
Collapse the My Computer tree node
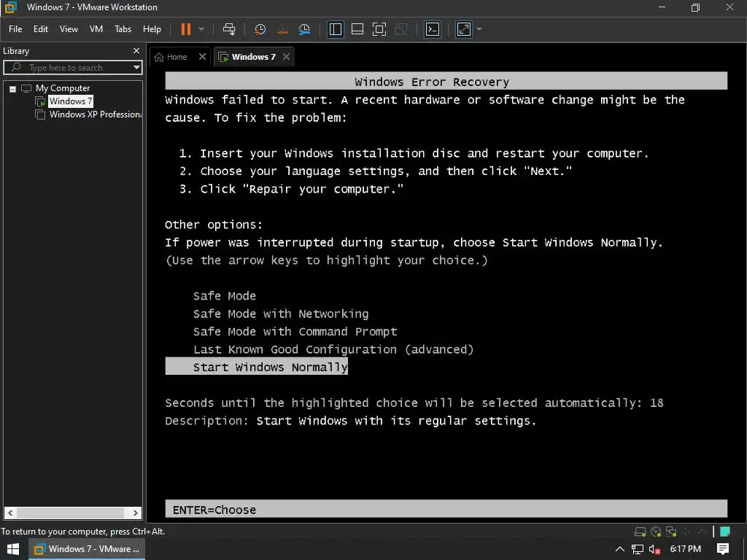(13, 88)
